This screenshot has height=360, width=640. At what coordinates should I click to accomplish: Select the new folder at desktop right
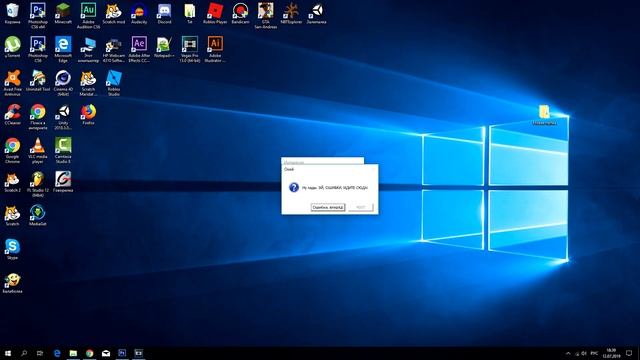coord(544,114)
